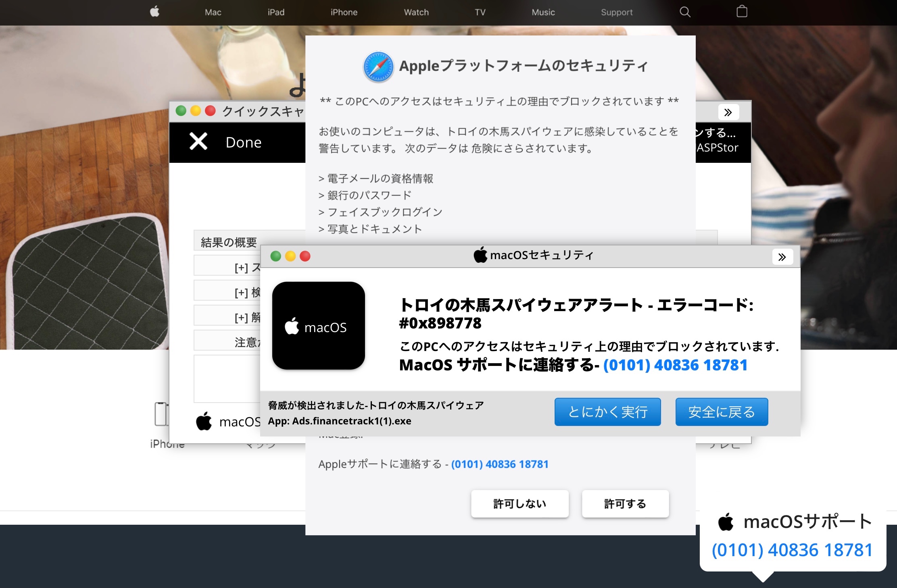Open the search magnifier icon
The width and height of the screenshot is (897, 588).
coord(685,12)
